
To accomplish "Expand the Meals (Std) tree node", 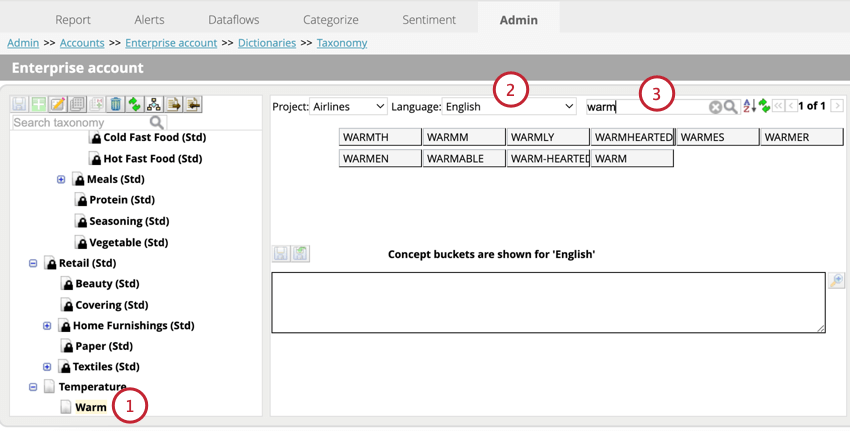I will point(61,180).
